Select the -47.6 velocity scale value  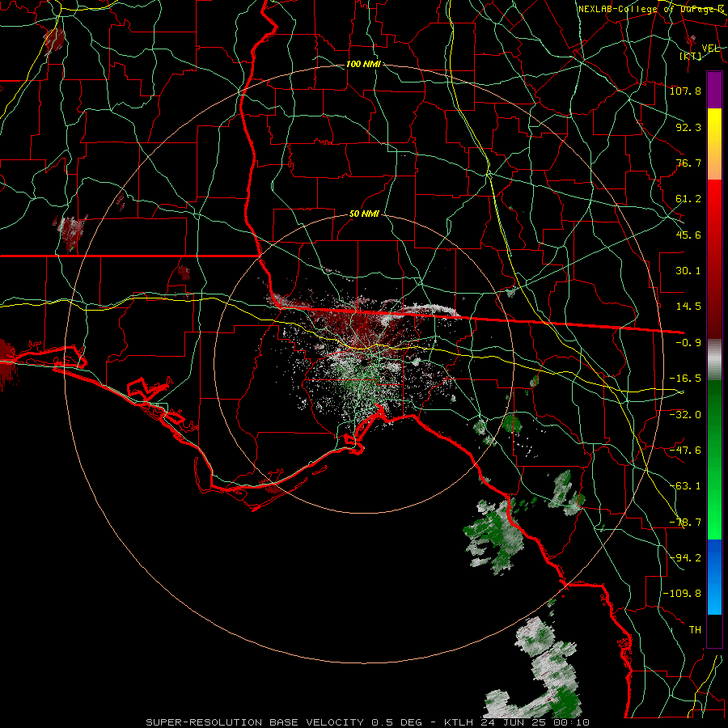[x=685, y=451]
